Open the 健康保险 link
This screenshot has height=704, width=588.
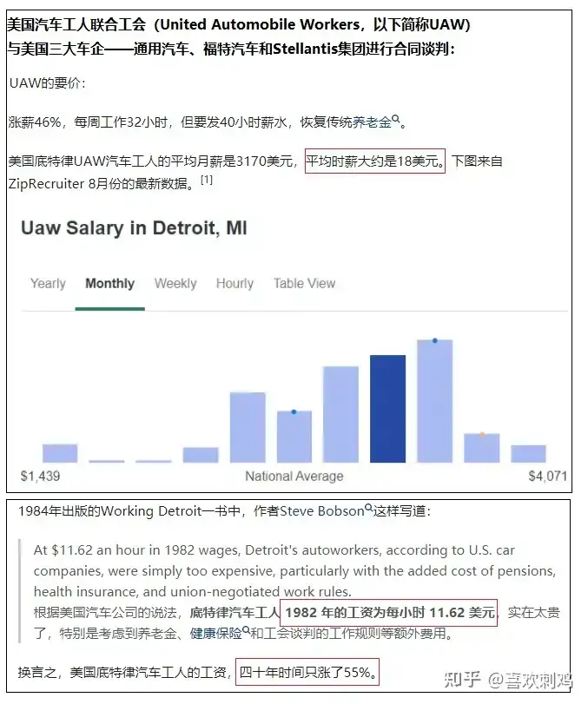tap(216, 634)
